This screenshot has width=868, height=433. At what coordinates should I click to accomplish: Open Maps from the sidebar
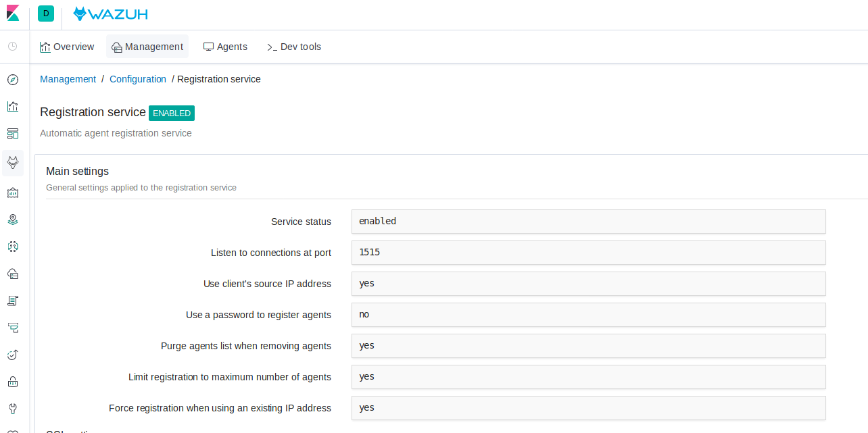tap(12, 219)
